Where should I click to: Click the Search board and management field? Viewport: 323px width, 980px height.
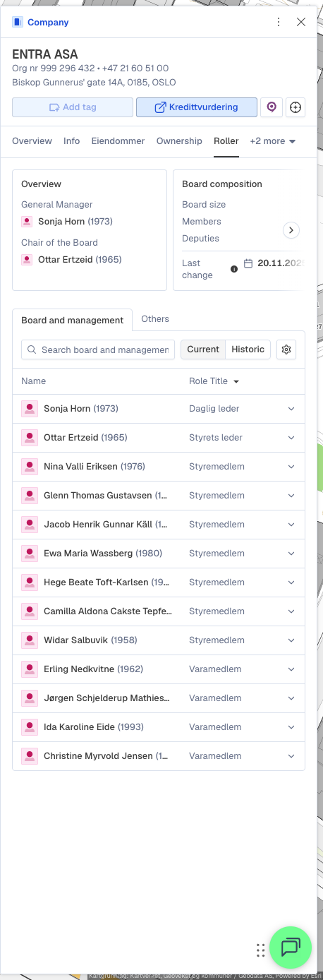(x=98, y=349)
